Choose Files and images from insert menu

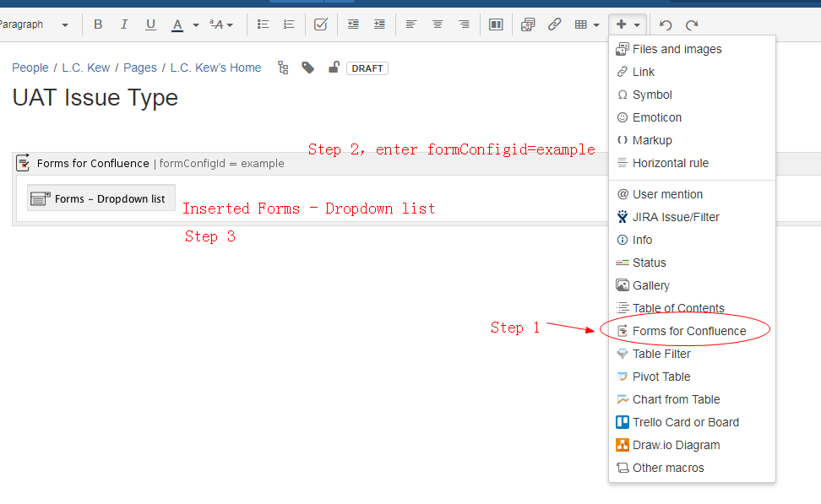point(692,49)
